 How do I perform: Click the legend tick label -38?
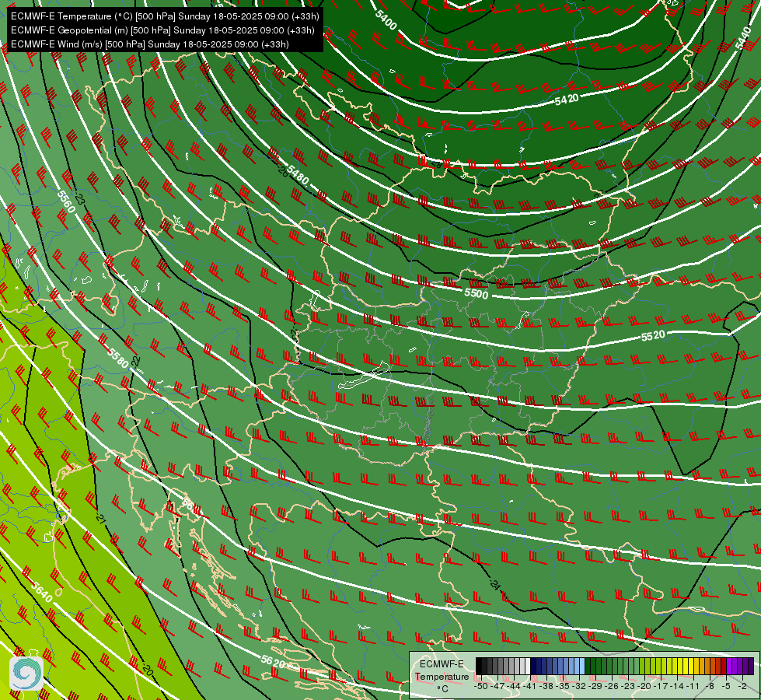(x=546, y=687)
